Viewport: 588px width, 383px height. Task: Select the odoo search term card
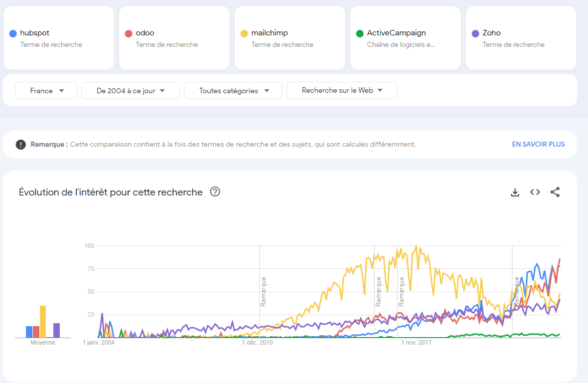[x=174, y=38]
